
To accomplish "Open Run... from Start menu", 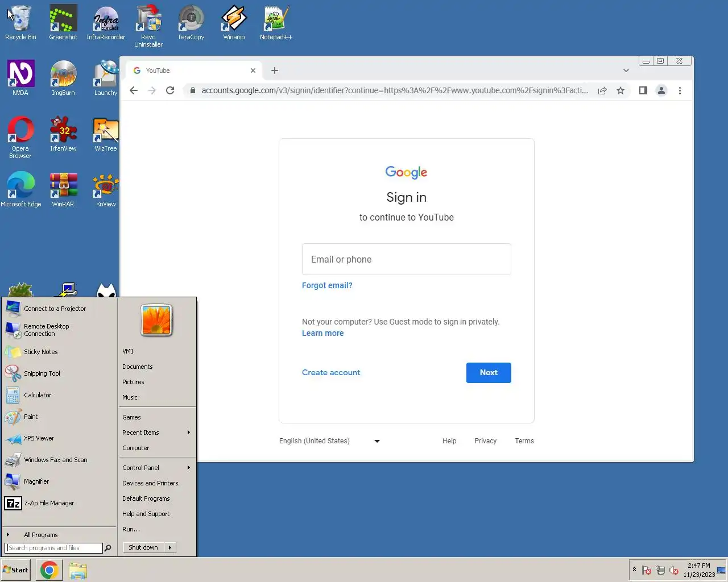I will (x=131, y=529).
